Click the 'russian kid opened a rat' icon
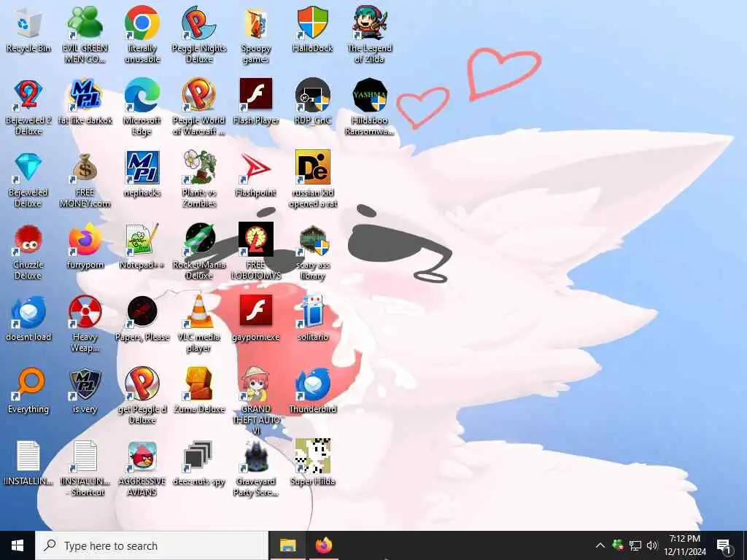This screenshot has width=747, height=560. (x=312, y=167)
